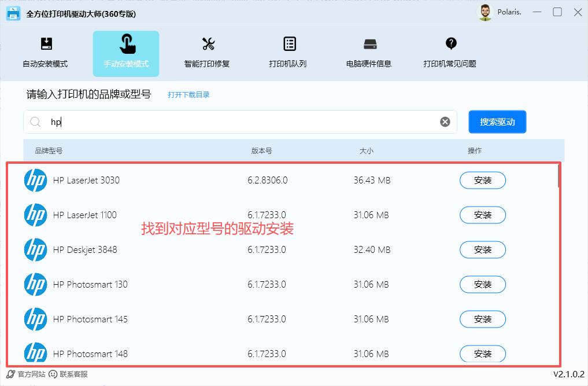The height and width of the screenshot is (386, 588).
Task: Click the 搜索驱动 search button
Action: pos(497,122)
